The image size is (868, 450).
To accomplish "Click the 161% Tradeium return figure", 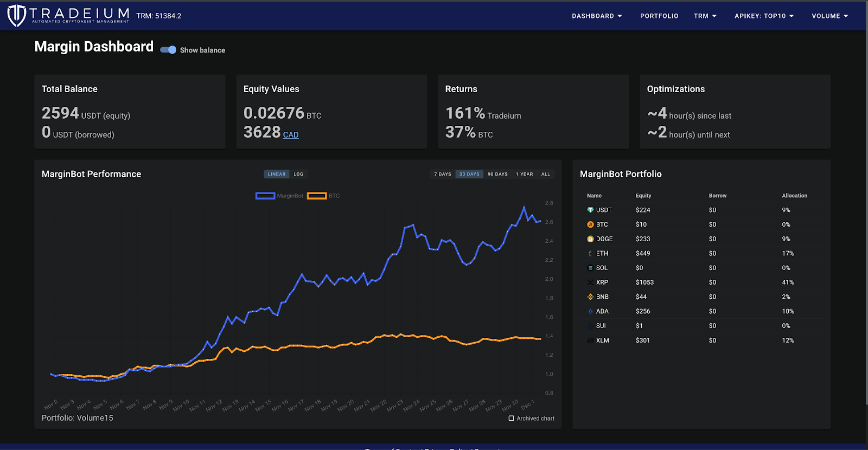I will click(x=483, y=113).
